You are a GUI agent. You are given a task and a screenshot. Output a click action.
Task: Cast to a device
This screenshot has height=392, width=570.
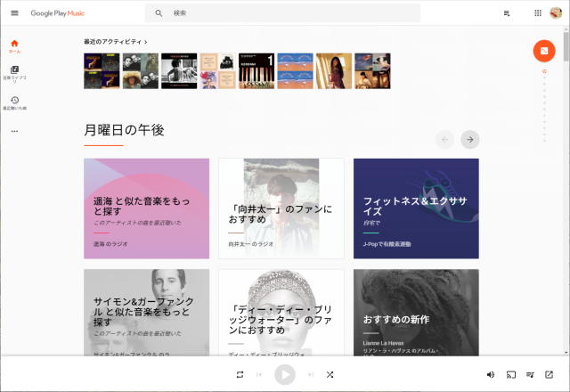pos(510,374)
